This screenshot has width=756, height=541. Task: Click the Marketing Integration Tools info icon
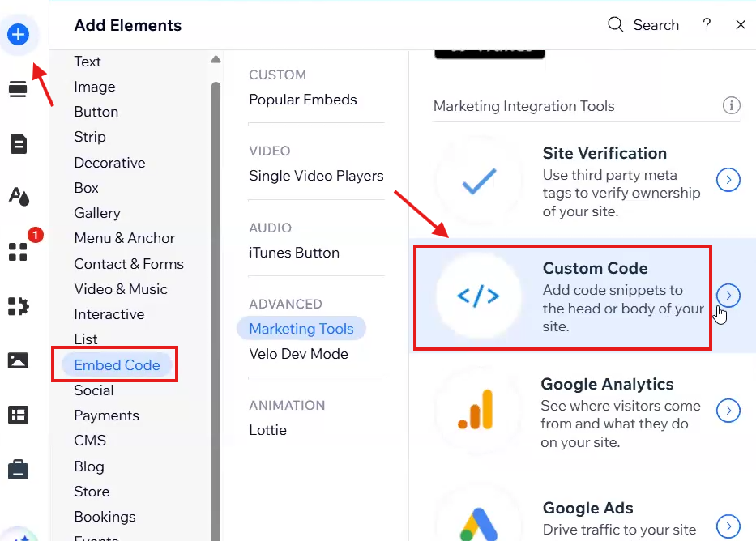coord(731,106)
